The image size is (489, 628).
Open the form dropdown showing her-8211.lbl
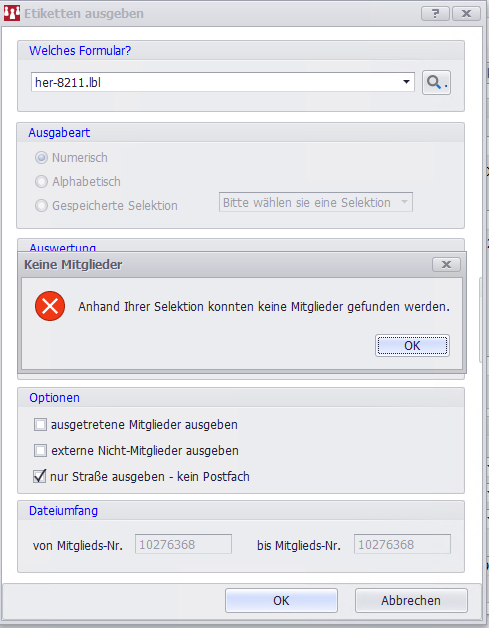[x=406, y=82]
